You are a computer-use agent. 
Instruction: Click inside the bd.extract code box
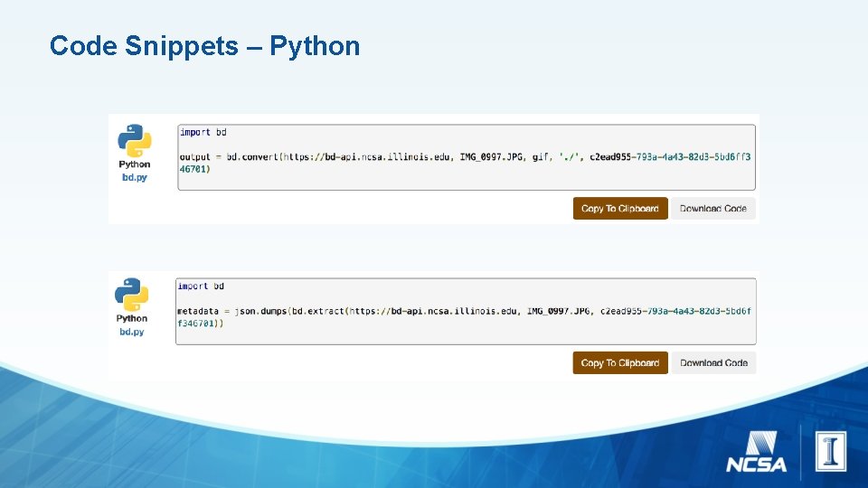(x=467, y=312)
